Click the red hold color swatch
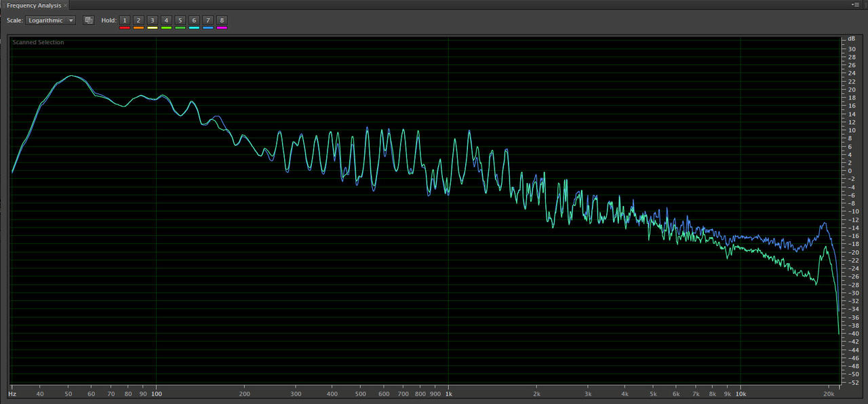 124,28
